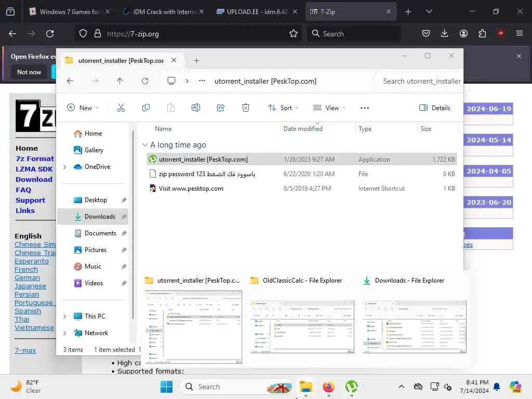Viewport: 532px width, 399px height.
Task: Click the 'Date modified' column header
Action: 303,129
